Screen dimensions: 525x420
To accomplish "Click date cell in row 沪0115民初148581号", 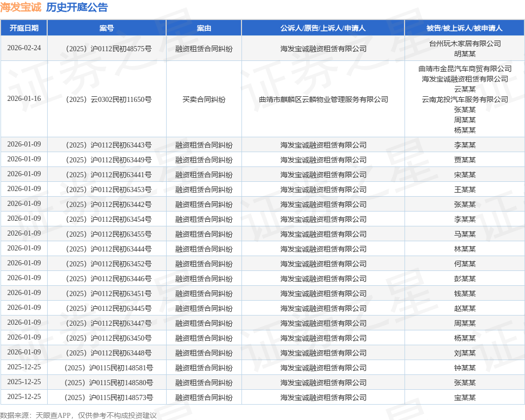I will point(24,367).
